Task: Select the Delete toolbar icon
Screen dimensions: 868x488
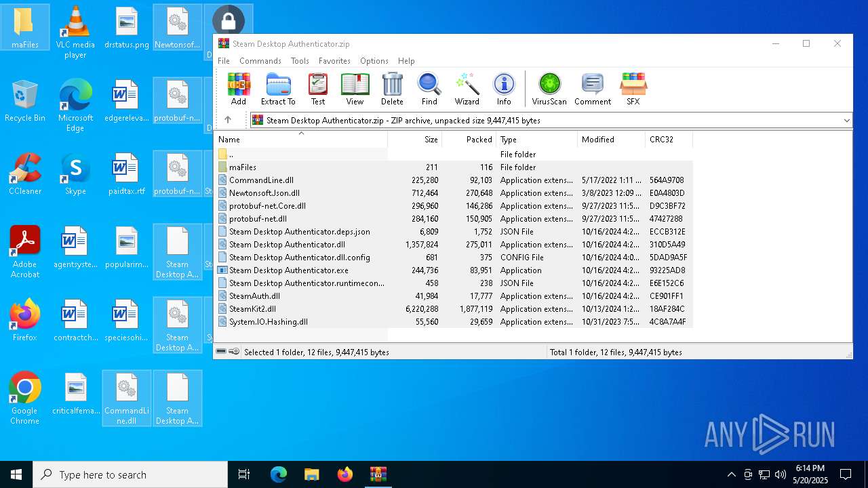Action: 392,89
